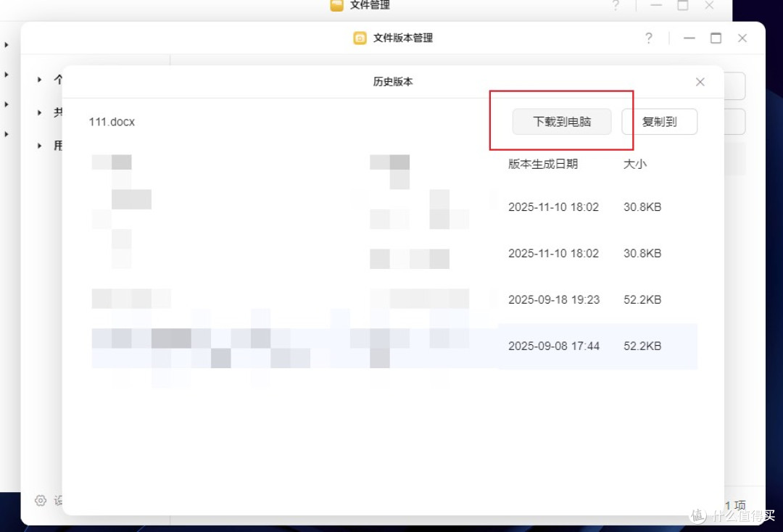This screenshot has width=783, height=532.
Task: Expand the topmost tree arrow in 文件管理 sidebar
Action: [7, 45]
